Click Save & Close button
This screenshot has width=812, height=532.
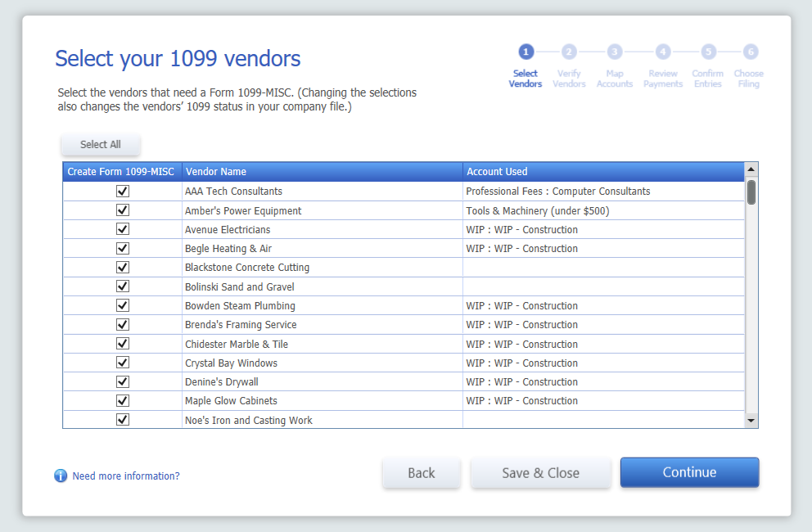click(540, 473)
